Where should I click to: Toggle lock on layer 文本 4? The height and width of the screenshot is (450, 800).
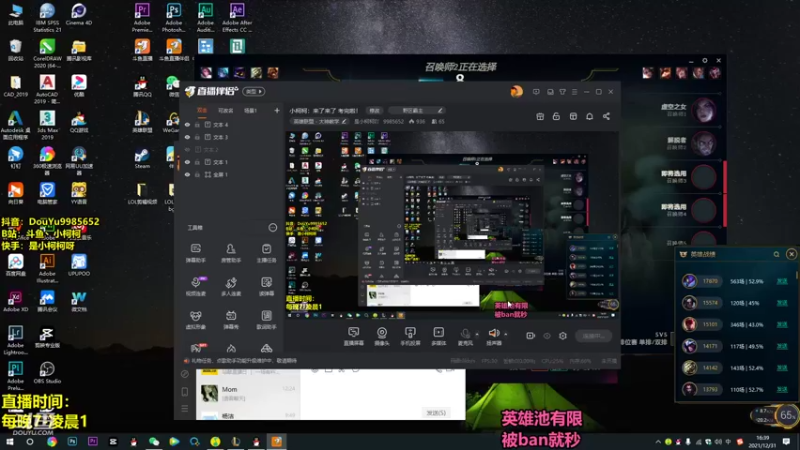[x=197, y=124]
